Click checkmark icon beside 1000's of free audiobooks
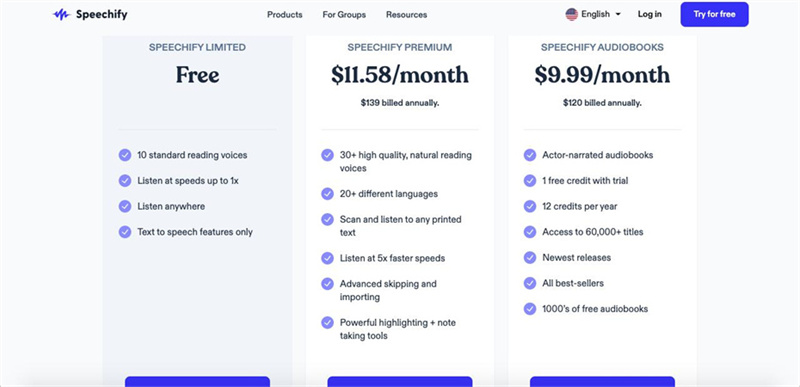The width and height of the screenshot is (800, 387). point(530,309)
